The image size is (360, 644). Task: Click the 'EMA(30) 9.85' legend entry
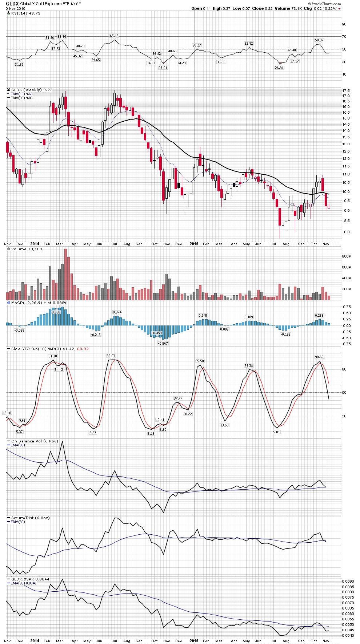click(21, 98)
